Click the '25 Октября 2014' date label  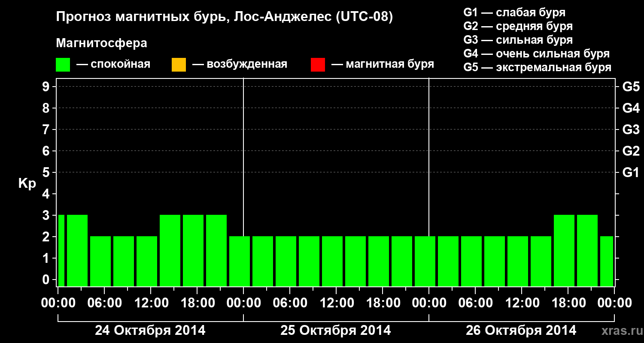click(336, 331)
